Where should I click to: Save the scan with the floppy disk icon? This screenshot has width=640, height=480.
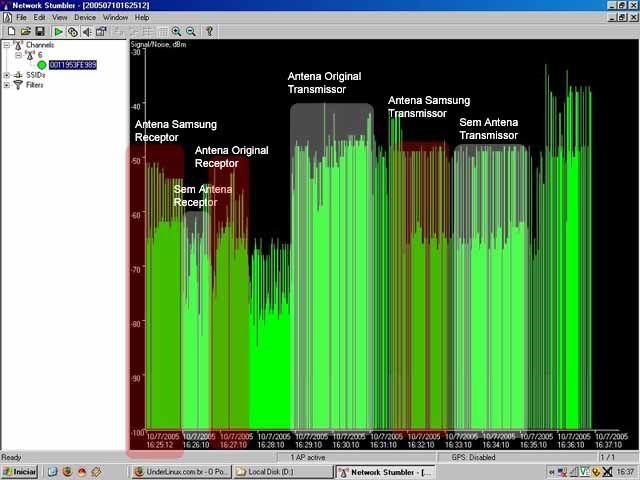coord(40,31)
